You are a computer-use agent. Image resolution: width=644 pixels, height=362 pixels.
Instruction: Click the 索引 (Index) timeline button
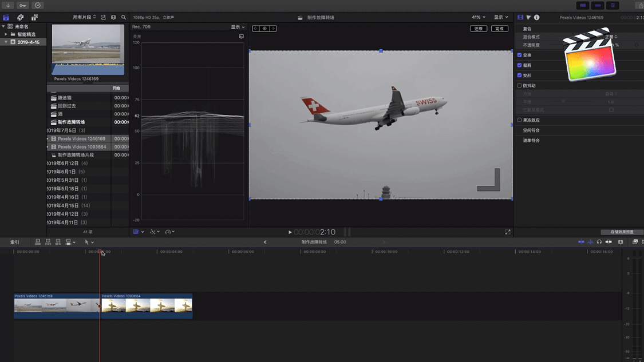point(15,242)
